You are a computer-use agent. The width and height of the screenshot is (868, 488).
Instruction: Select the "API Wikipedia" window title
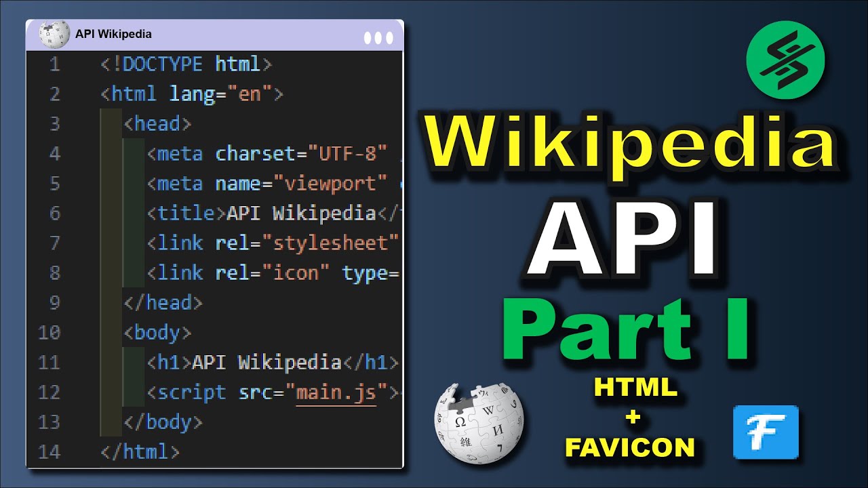(113, 34)
